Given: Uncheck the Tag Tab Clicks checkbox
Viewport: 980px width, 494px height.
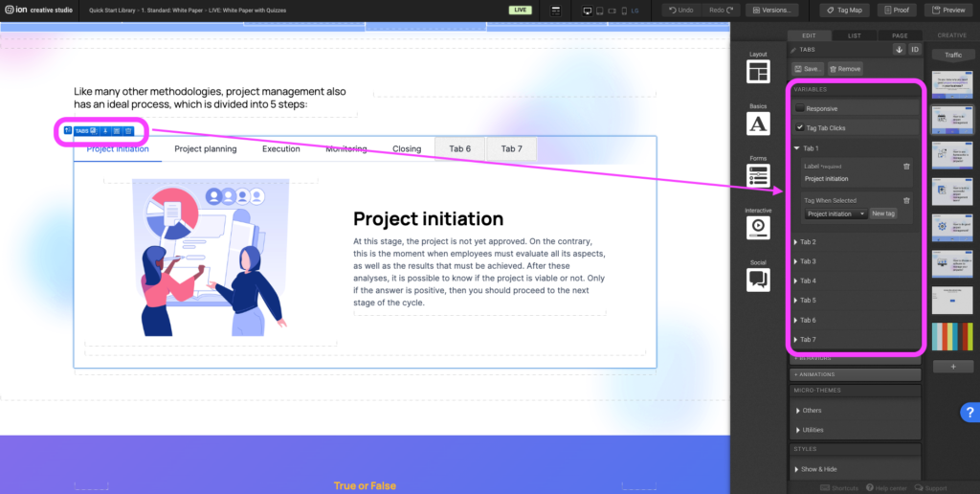Looking at the screenshot, I should [800, 127].
